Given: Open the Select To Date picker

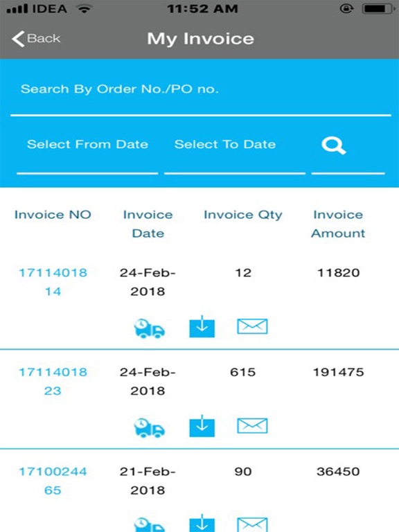Looking at the screenshot, I should tap(235, 145).
